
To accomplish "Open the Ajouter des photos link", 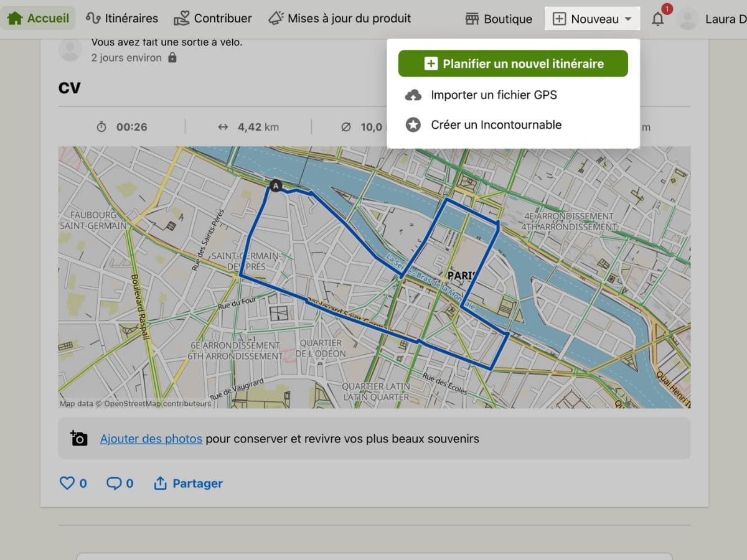I will tap(151, 439).
